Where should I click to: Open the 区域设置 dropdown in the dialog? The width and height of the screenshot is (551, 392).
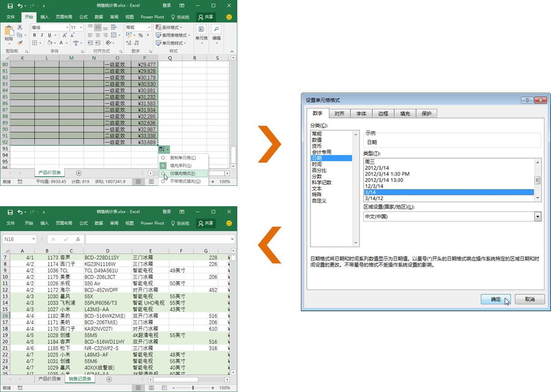coord(537,216)
